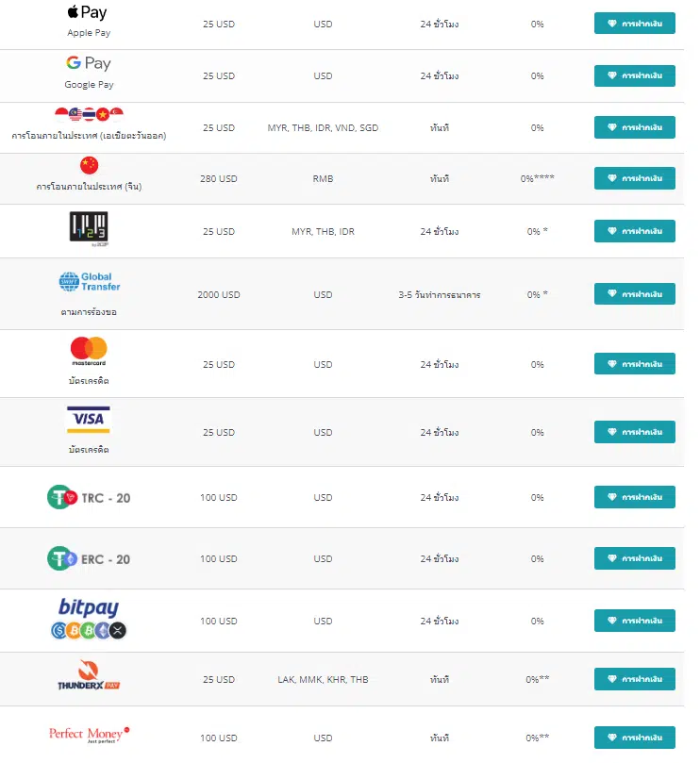Click deposit button for Apple Pay row
700x763 pixels.
coord(634,24)
